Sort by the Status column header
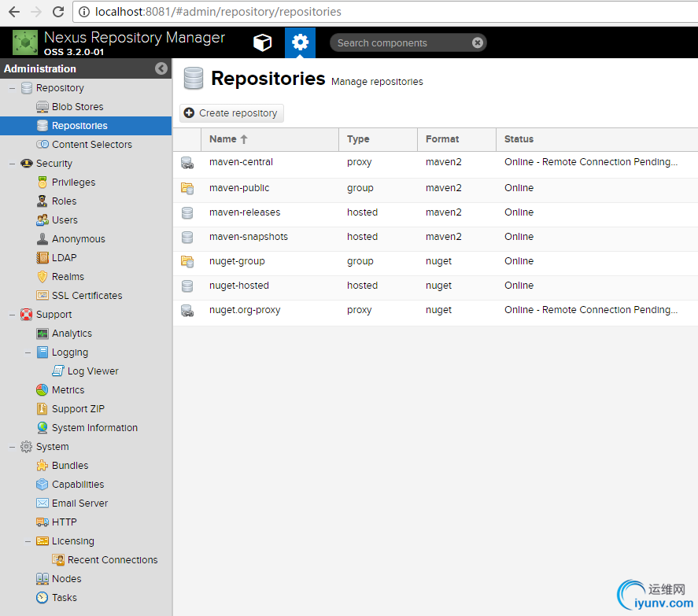Image resolution: width=698 pixels, height=616 pixels. click(596, 139)
